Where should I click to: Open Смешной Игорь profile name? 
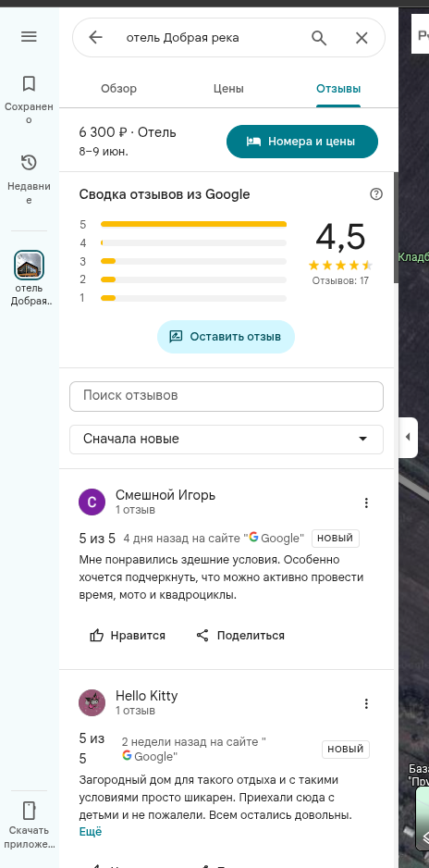click(x=165, y=495)
